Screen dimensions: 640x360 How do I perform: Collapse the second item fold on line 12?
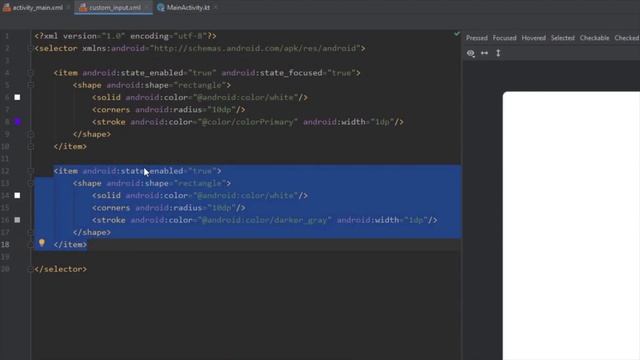[30, 171]
